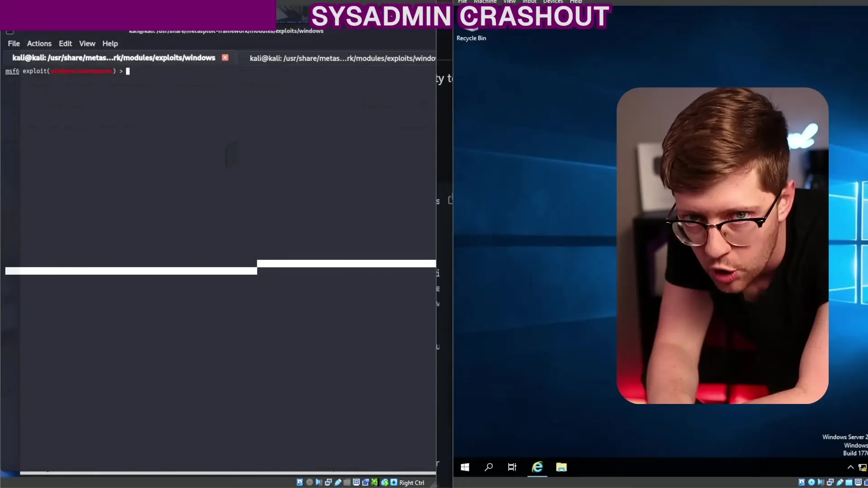Click the Windows VM optical drive icon
Viewport: 868px width, 488px height.
pos(811,482)
